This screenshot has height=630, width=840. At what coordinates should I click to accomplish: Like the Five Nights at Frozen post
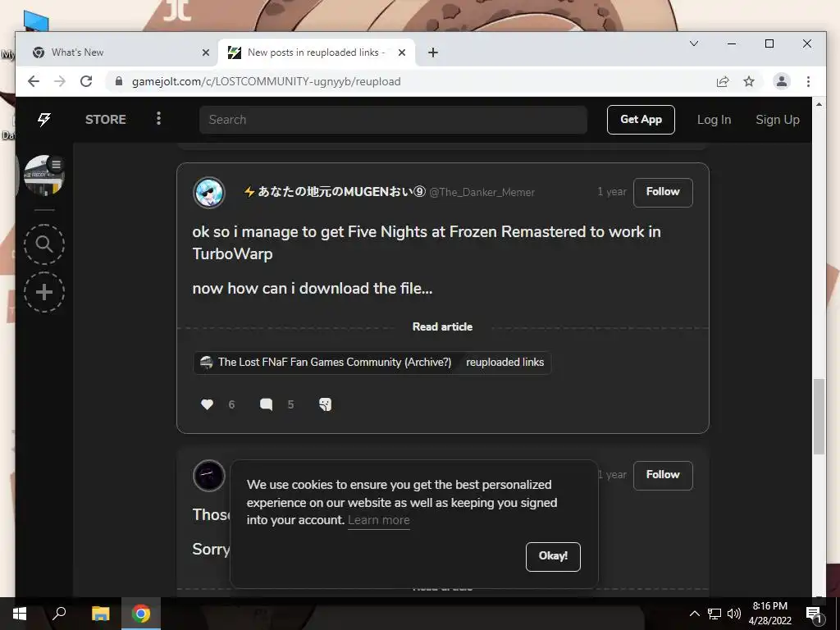(x=207, y=404)
